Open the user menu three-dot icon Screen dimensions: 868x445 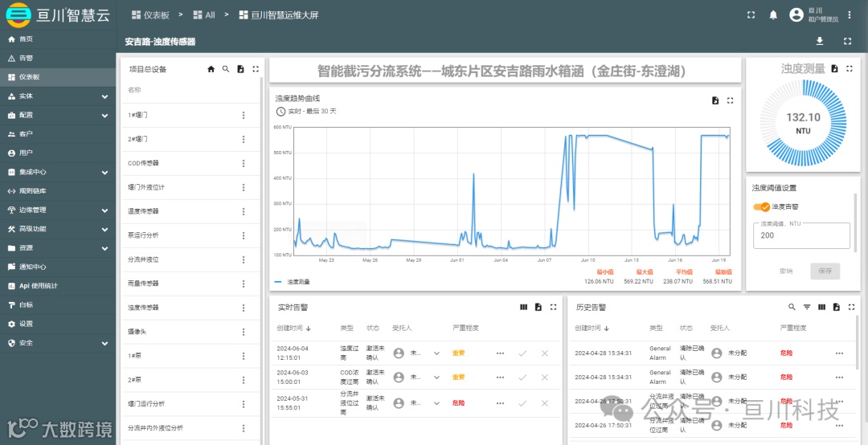tap(850, 15)
